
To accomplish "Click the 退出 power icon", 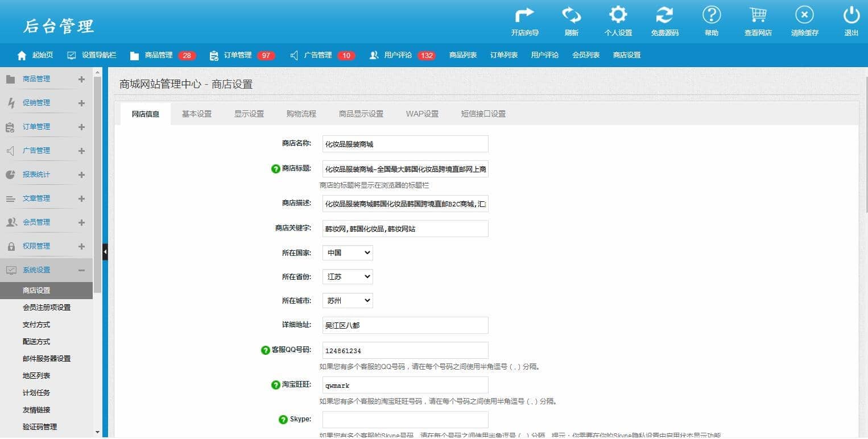I will [x=851, y=15].
